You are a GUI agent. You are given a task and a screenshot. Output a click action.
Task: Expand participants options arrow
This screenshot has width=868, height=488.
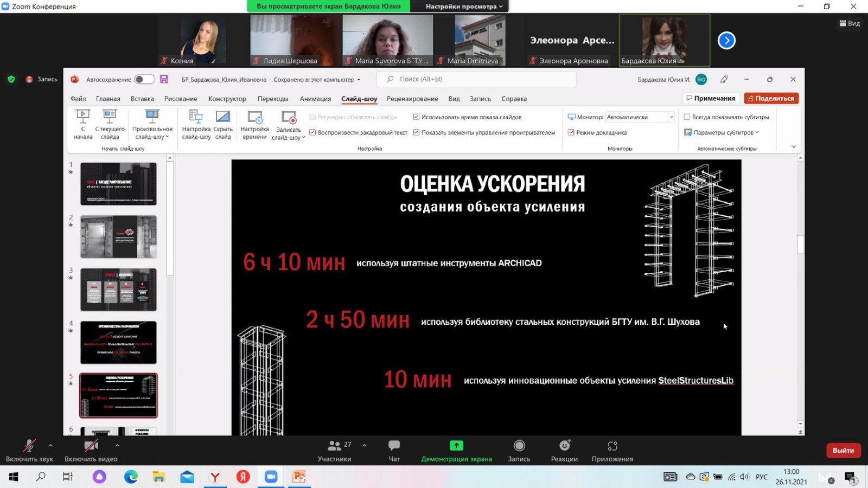(364, 446)
